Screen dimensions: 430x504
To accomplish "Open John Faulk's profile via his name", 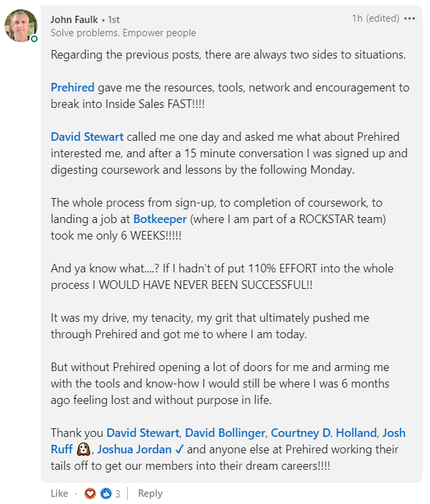I will [x=74, y=20].
